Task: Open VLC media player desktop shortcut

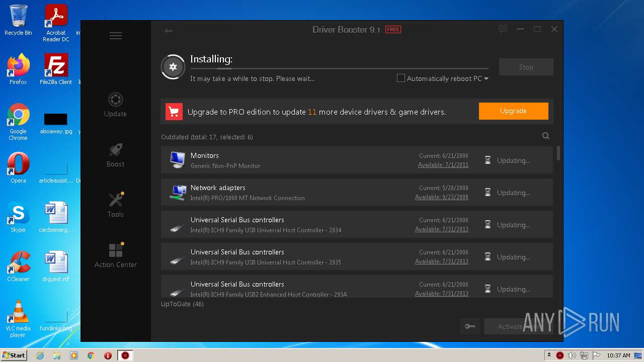Action: [x=18, y=319]
